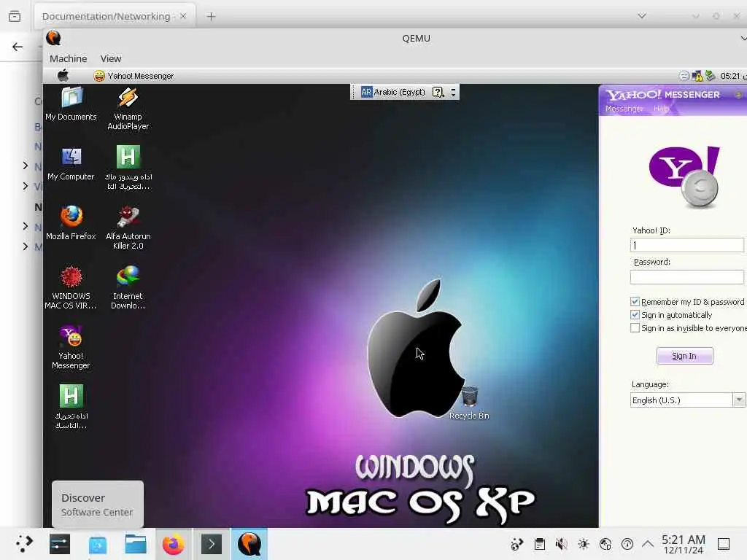Open the Help menu in Yahoo Messenger

coord(661,109)
